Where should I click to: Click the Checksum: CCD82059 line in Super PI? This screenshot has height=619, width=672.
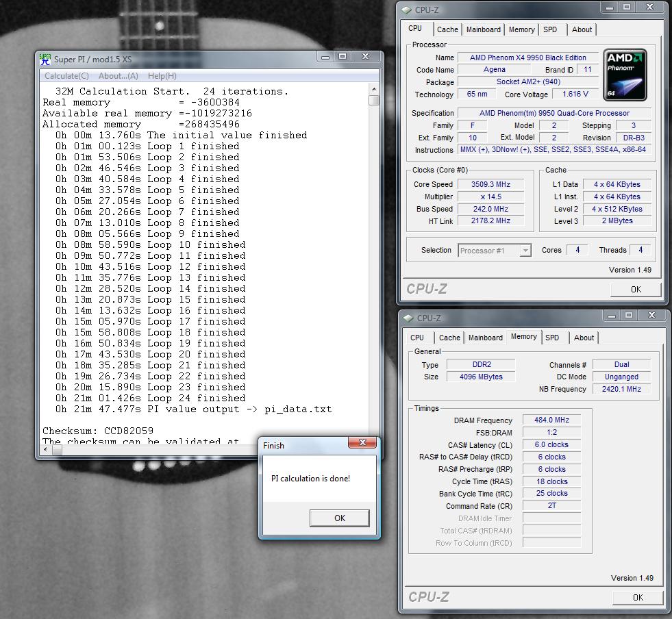click(x=98, y=431)
